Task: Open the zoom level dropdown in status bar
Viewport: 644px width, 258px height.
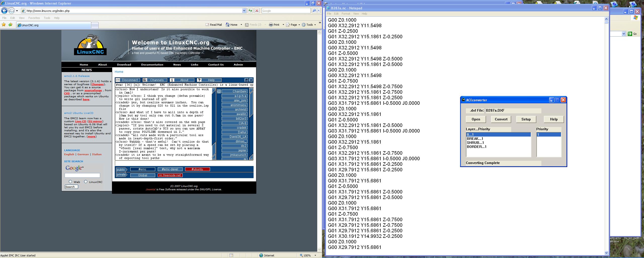Action: 315,255
